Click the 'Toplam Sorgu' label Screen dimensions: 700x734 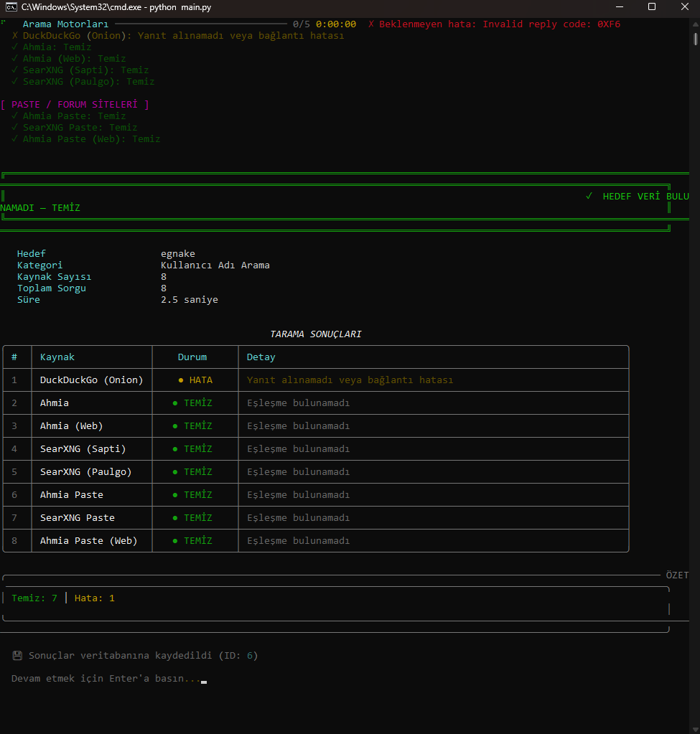pyautogui.click(x=52, y=288)
